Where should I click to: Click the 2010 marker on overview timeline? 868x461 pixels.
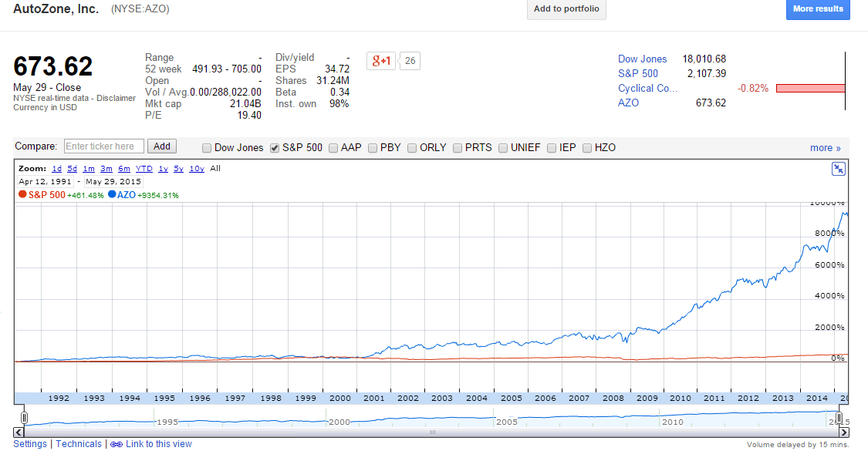(673, 422)
